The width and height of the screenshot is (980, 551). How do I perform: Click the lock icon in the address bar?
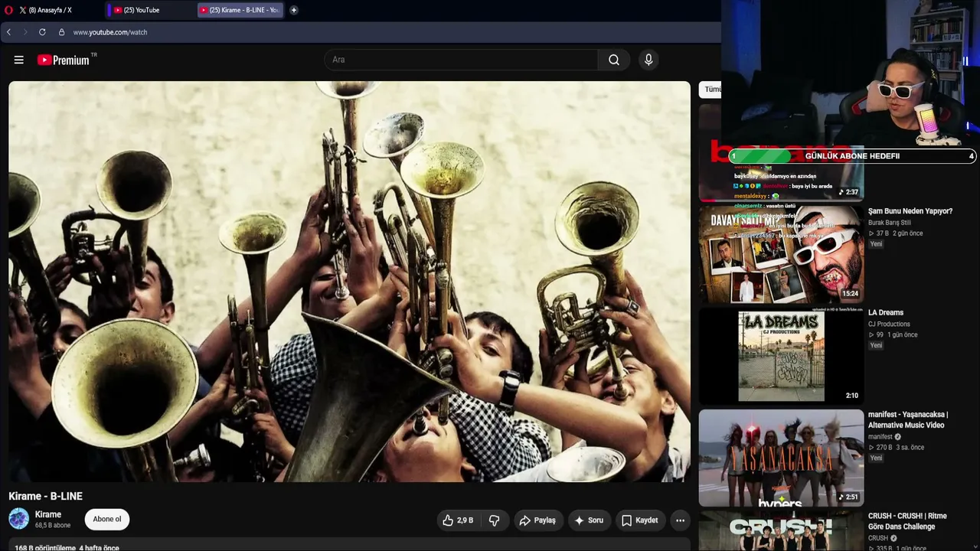(x=61, y=32)
